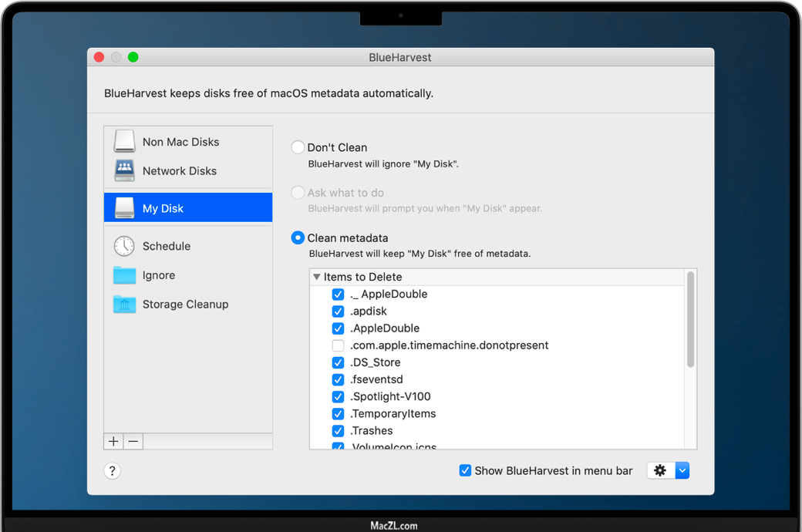Enable the .com.apple.timemachine.donotpresent checkbox
802x532 pixels.
tap(338, 345)
